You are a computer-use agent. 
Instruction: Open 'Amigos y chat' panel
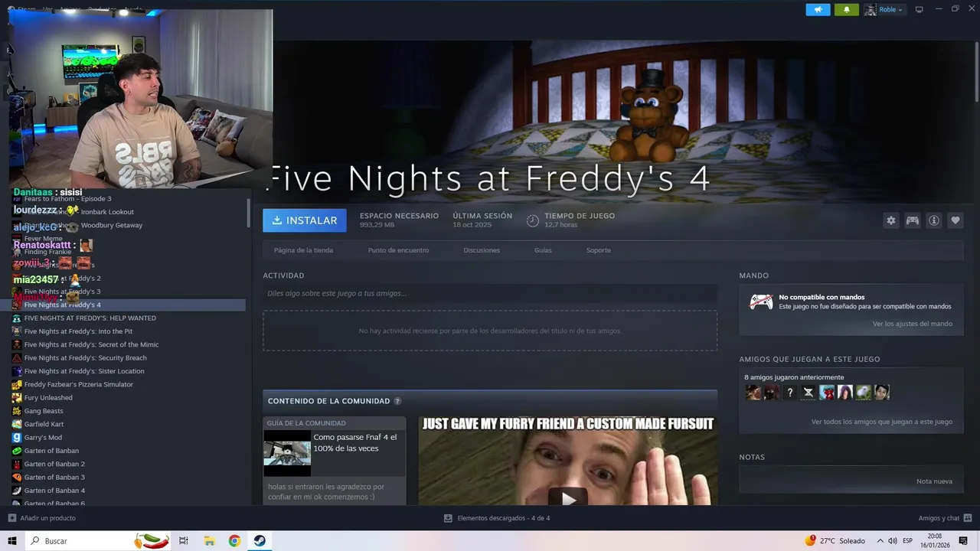click(x=945, y=518)
